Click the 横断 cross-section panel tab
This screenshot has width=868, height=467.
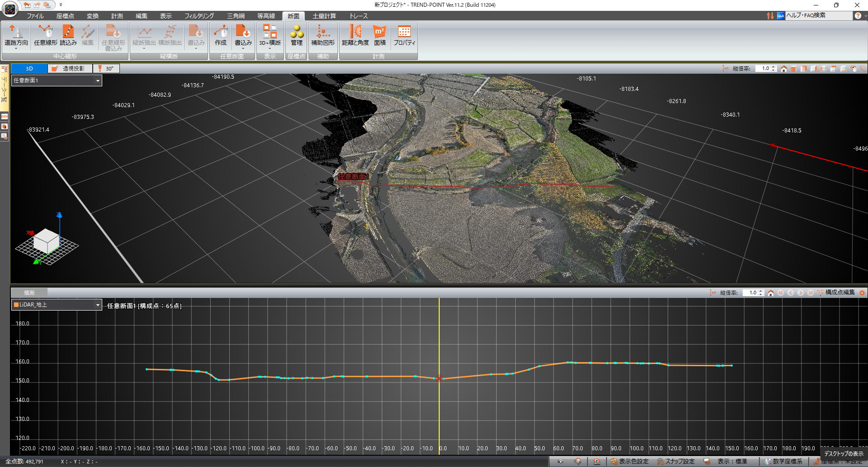click(29, 293)
